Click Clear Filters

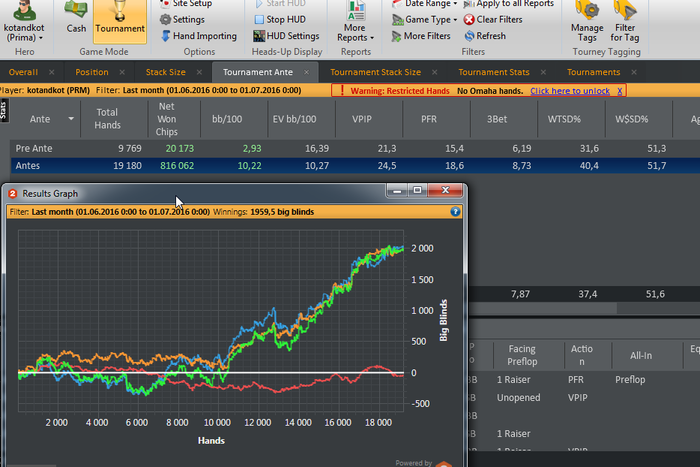[493, 20]
